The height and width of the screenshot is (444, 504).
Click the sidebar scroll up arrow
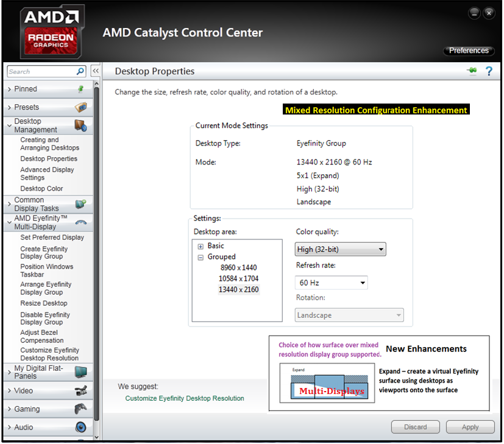(x=96, y=84)
